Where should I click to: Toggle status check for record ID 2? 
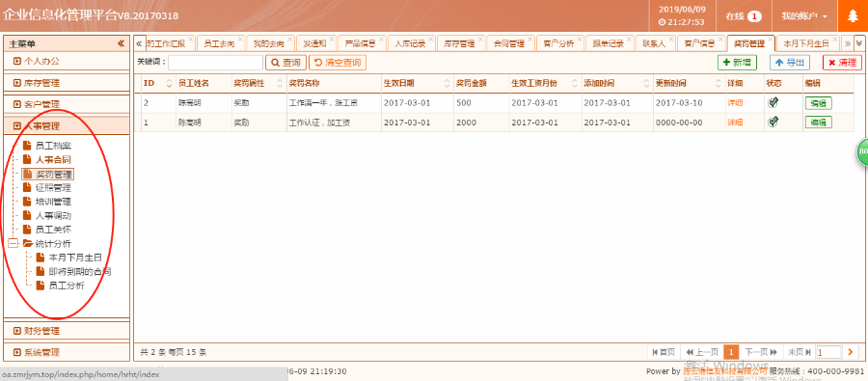pyautogui.click(x=773, y=102)
